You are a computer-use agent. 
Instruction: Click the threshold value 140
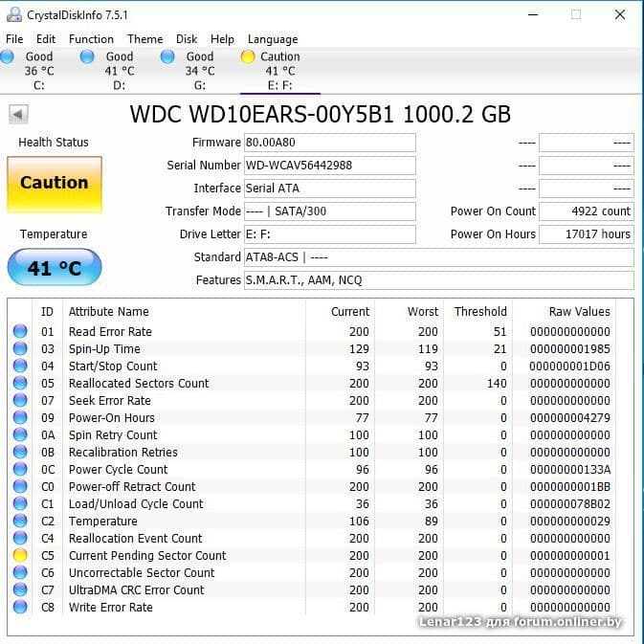click(497, 383)
